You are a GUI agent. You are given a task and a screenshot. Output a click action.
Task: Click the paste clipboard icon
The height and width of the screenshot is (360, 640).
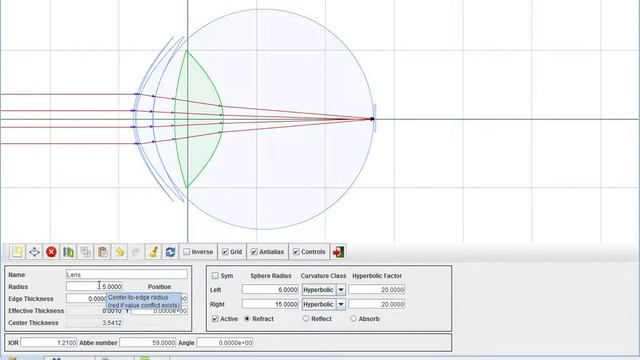coord(102,252)
